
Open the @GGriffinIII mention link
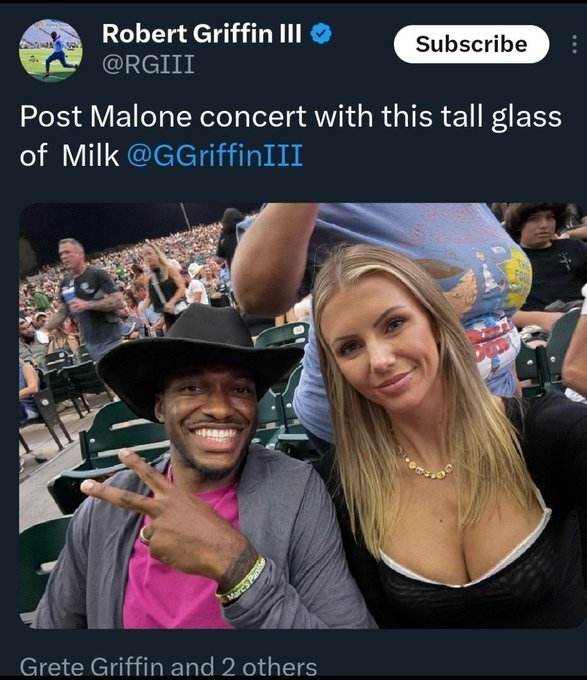coord(215,155)
